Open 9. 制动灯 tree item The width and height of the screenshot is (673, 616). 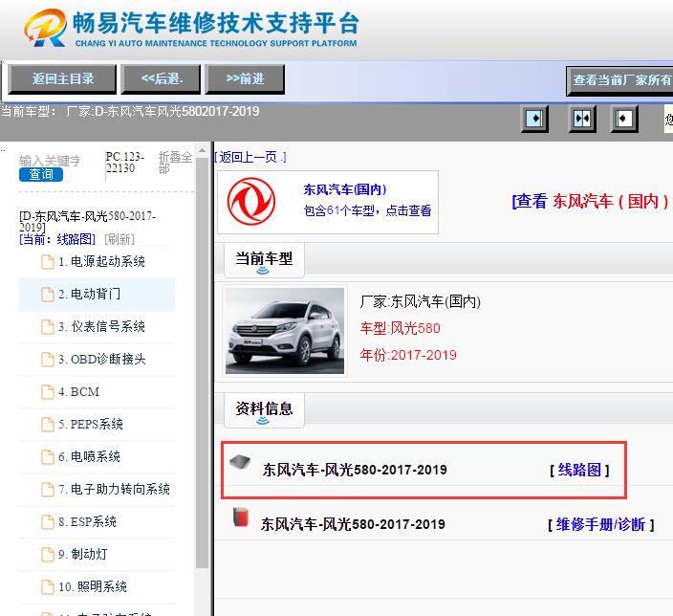point(97,554)
